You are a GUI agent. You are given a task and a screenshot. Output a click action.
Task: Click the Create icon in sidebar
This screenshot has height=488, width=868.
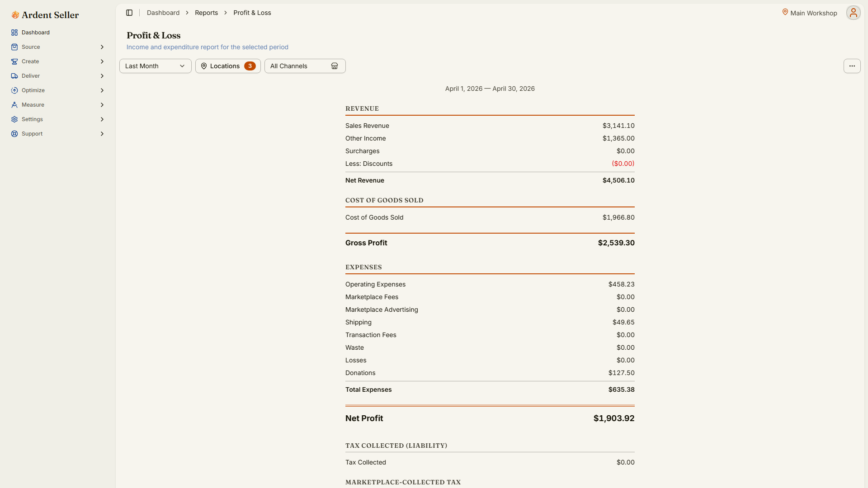(14, 61)
